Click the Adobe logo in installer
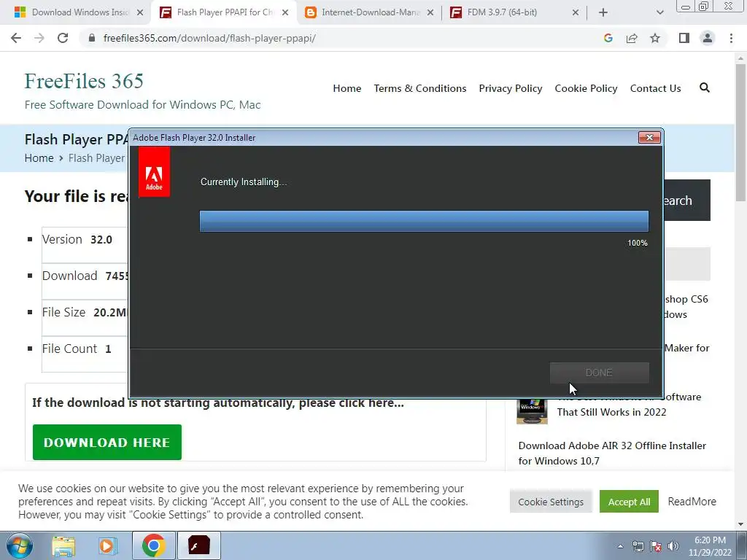The height and width of the screenshot is (560, 747). click(x=154, y=172)
